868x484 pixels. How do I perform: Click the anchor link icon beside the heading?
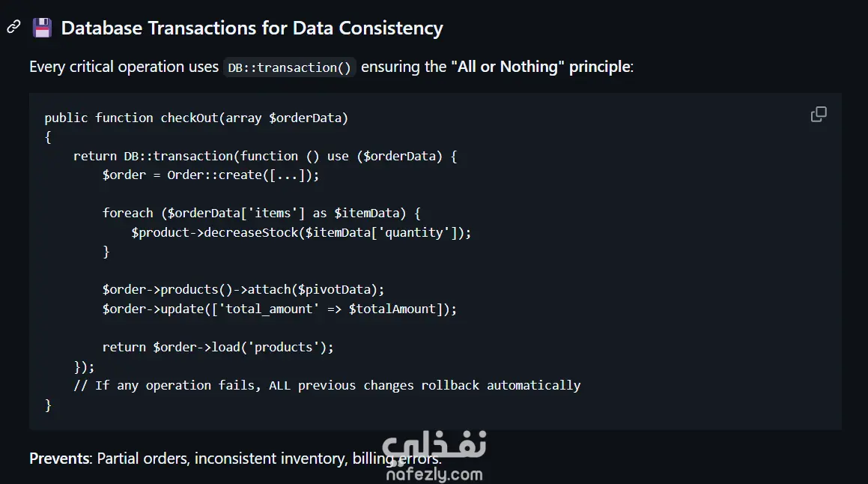[x=13, y=28]
